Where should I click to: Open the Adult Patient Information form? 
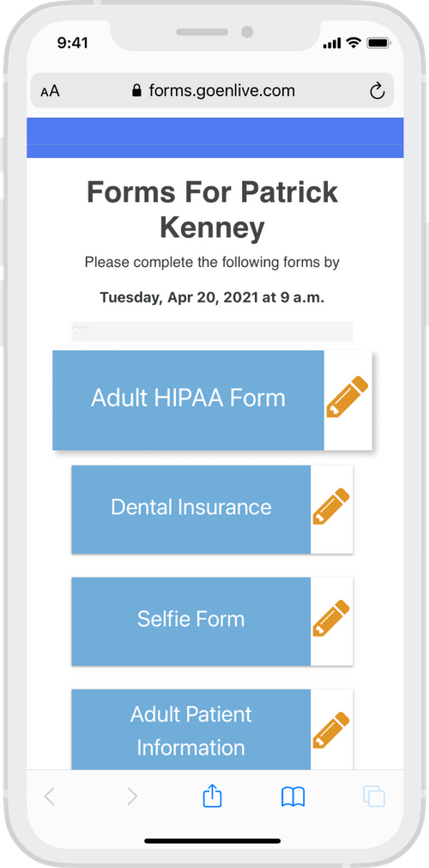pyautogui.click(x=191, y=730)
